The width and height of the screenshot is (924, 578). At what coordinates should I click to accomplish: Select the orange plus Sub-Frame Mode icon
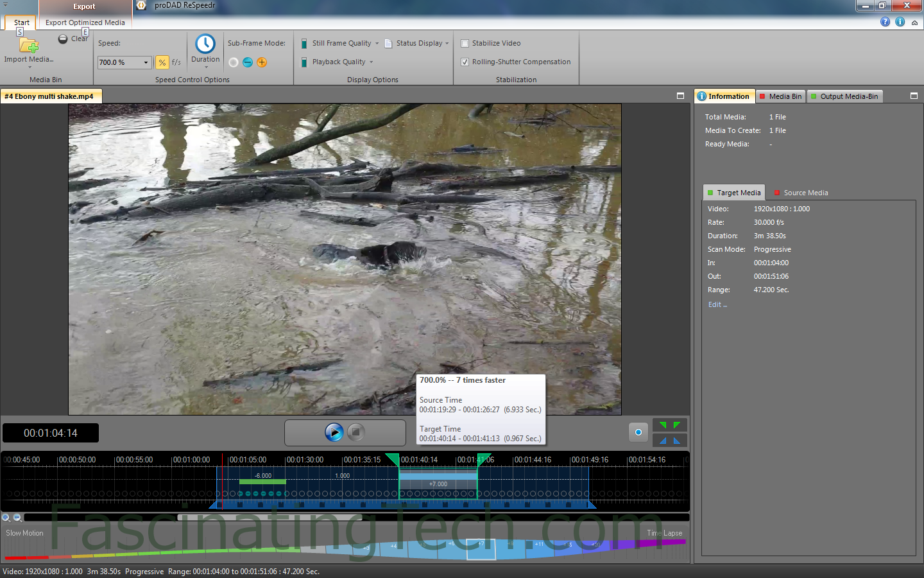coord(262,62)
